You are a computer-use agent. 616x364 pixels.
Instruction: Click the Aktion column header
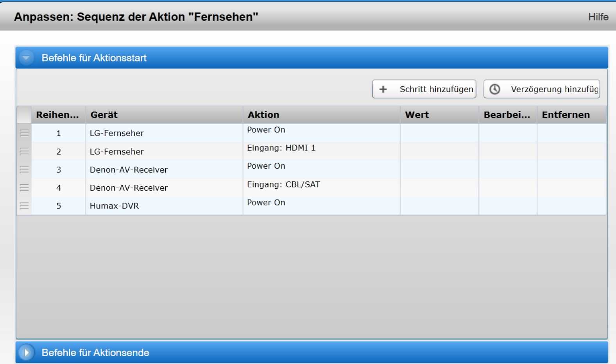263,115
